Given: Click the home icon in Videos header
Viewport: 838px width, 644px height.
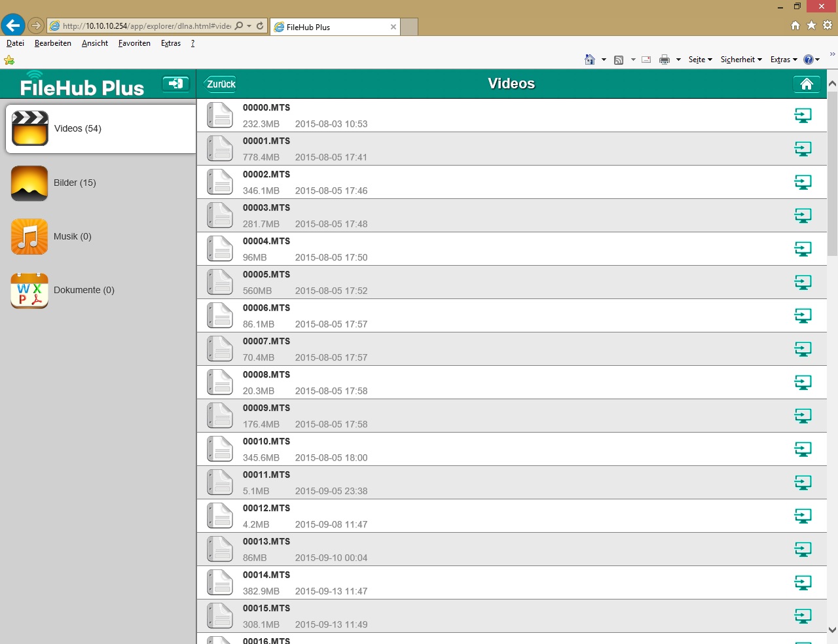Looking at the screenshot, I should click(807, 84).
